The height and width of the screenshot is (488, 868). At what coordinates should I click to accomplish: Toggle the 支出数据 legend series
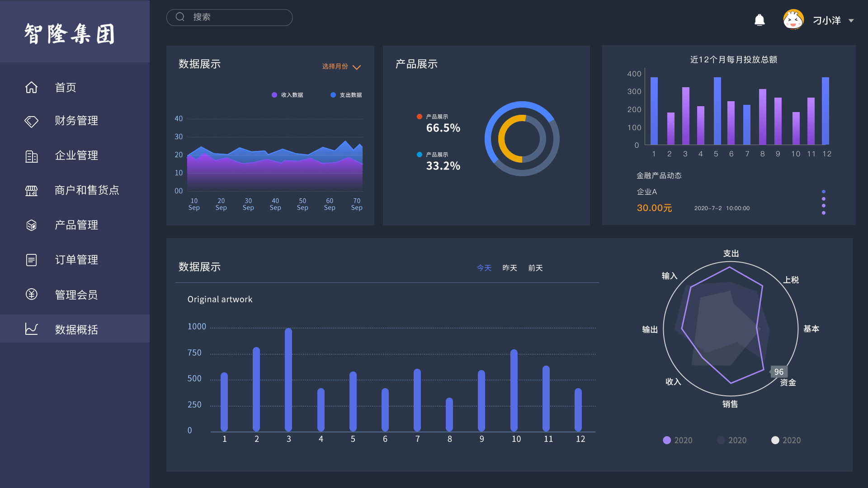346,95
